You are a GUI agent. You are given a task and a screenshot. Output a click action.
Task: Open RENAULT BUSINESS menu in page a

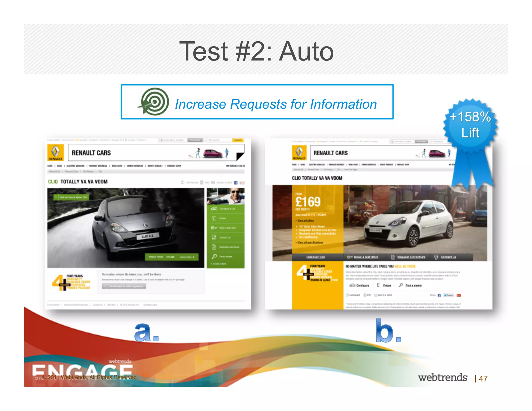(x=98, y=166)
